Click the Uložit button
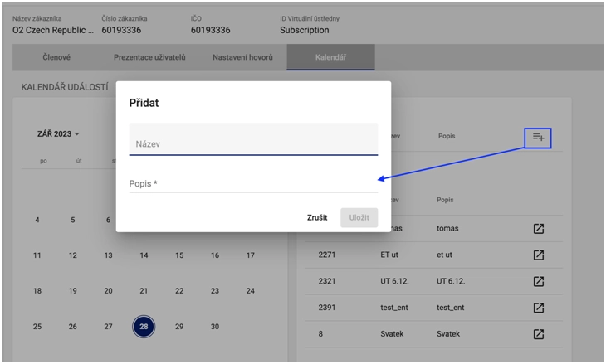606x364 pixels. click(x=359, y=217)
